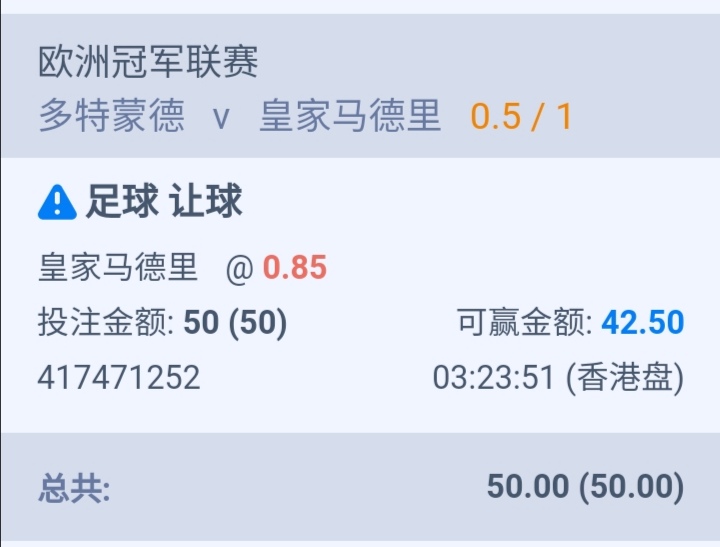This screenshot has width=720, height=547.
Task: Tap the stake amount 50 (50)
Action: [x=235, y=322]
